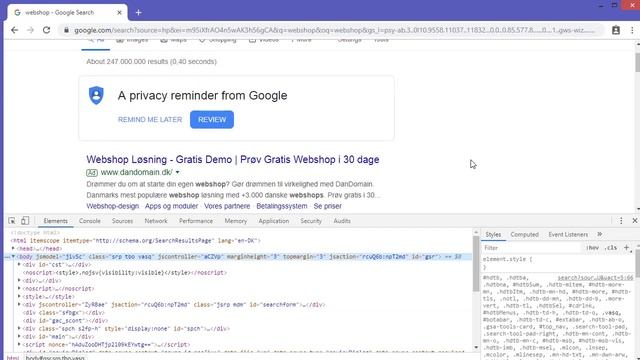This screenshot has height=360, width=640.
Task: Expand the script nonce node
Action: click(19, 344)
